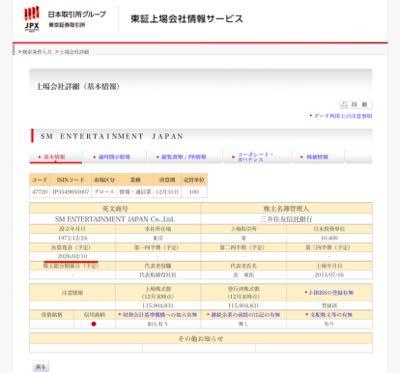
Task: Open the コーポレート・ガバナンス tab
Action: (255, 157)
